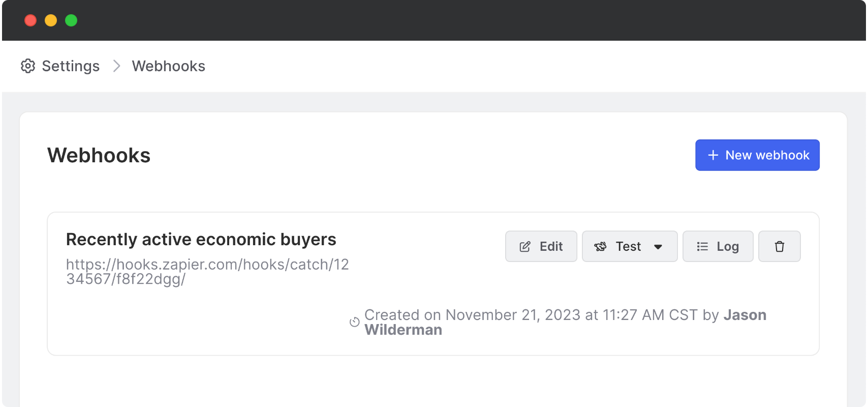Viewport: 868px width, 407px height.
Task: Click the pencil edit icon
Action: [x=525, y=247]
